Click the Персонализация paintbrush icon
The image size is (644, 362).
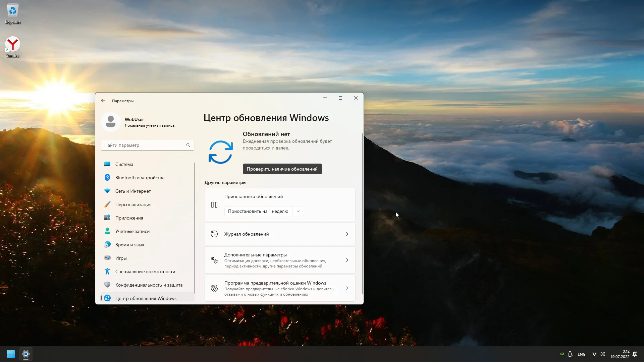coord(107,204)
